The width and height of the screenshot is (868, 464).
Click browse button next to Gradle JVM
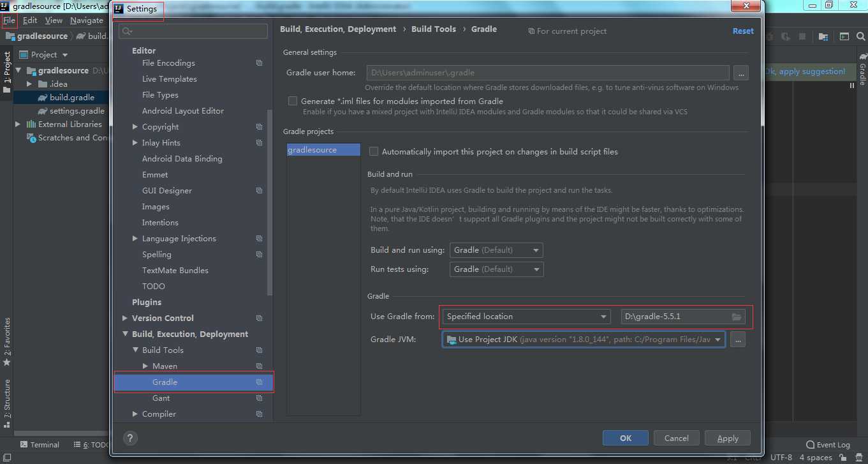(737, 340)
